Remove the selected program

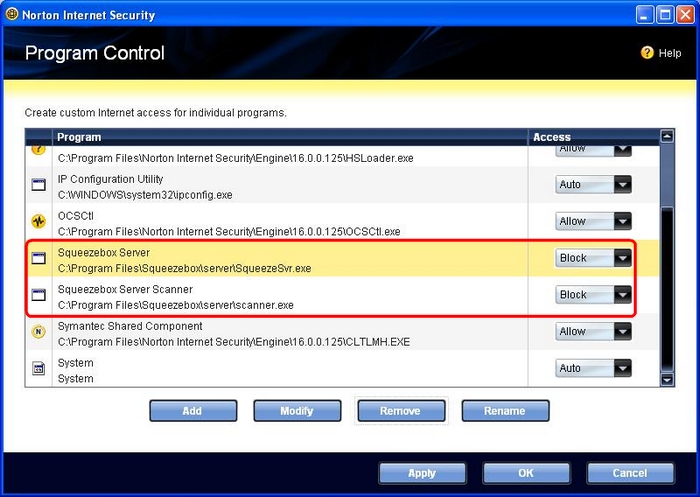[401, 411]
